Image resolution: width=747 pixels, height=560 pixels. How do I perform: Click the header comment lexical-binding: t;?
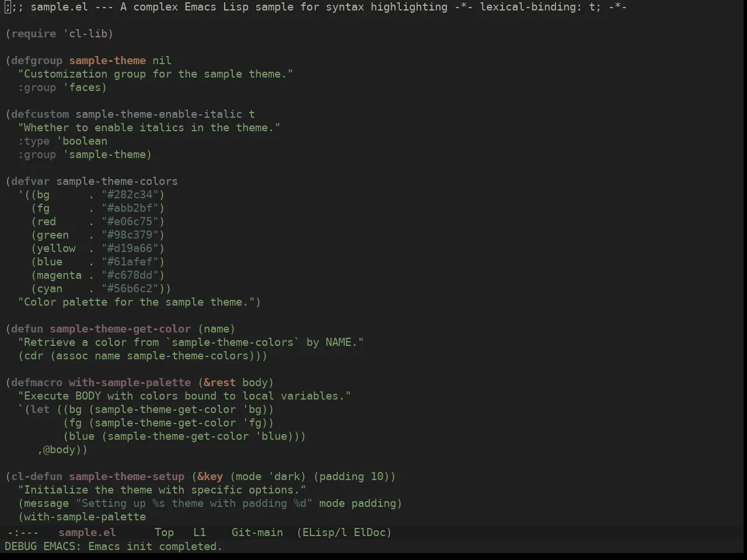point(540,6)
